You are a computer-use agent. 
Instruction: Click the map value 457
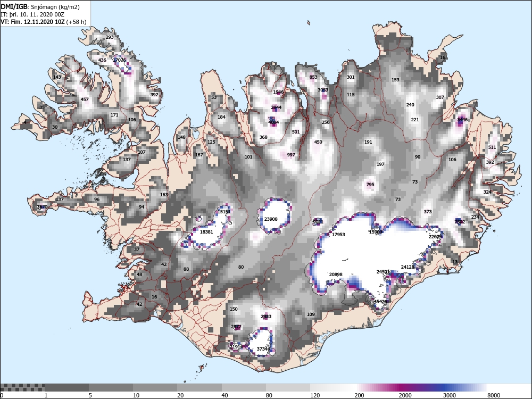click(x=85, y=99)
